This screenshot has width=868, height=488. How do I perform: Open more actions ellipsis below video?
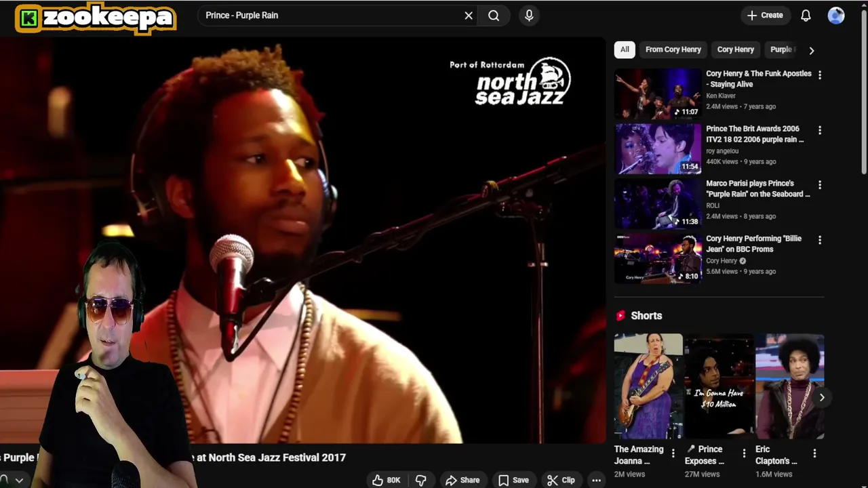(x=596, y=480)
